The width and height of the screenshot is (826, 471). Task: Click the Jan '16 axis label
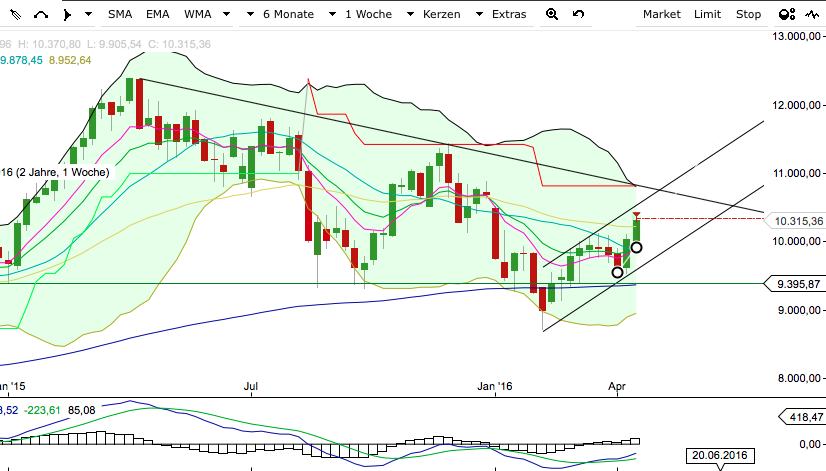click(x=495, y=386)
